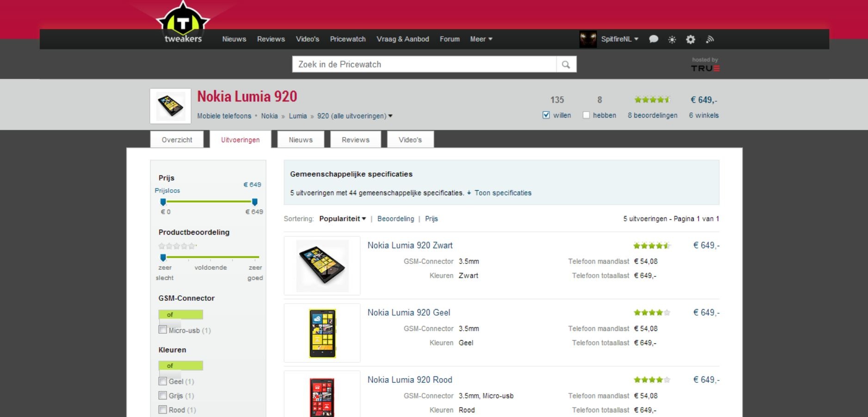The image size is (868, 417).
Task: Click the maximum price slider handle
Action: point(254,202)
